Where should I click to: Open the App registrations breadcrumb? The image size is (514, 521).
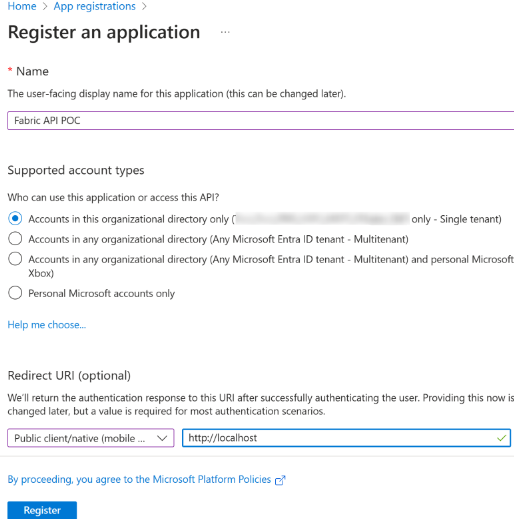pyautogui.click(x=94, y=6)
